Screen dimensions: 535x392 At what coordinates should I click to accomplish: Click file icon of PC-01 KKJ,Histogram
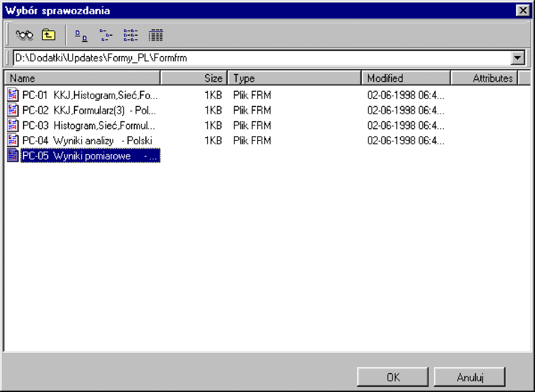13,95
